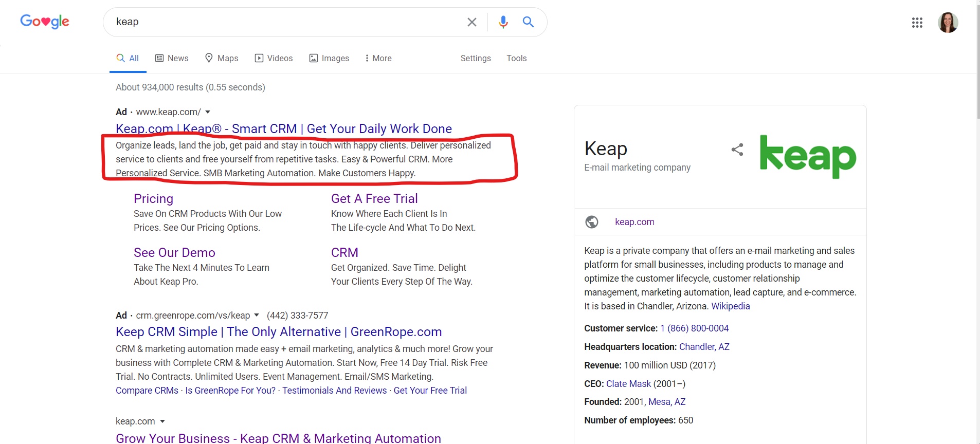Open Is GreenRope For You? link

[230, 391]
